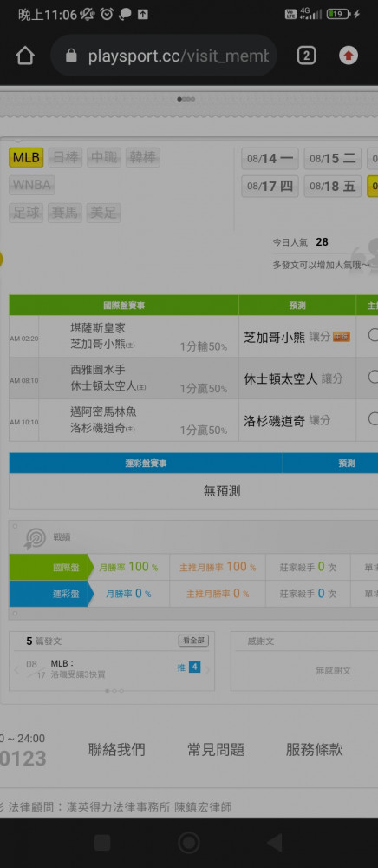Open the 看全部 view-all posts button

(193, 641)
